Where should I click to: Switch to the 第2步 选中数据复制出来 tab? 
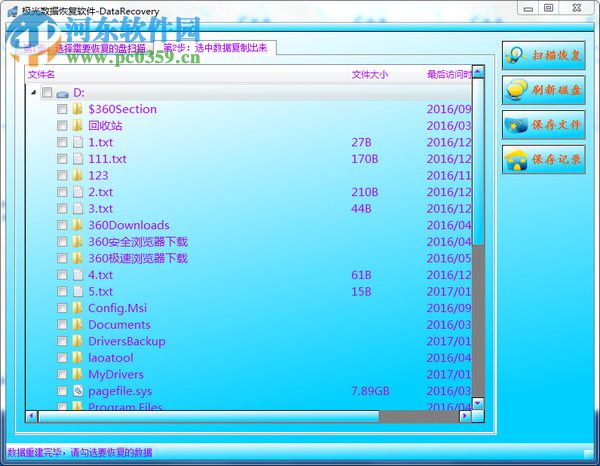pyautogui.click(x=215, y=48)
